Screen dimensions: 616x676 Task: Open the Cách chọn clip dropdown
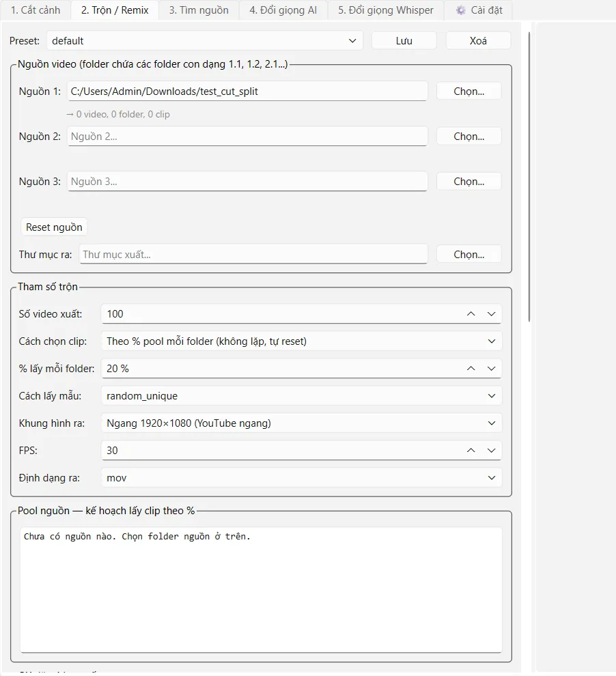(x=301, y=341)
